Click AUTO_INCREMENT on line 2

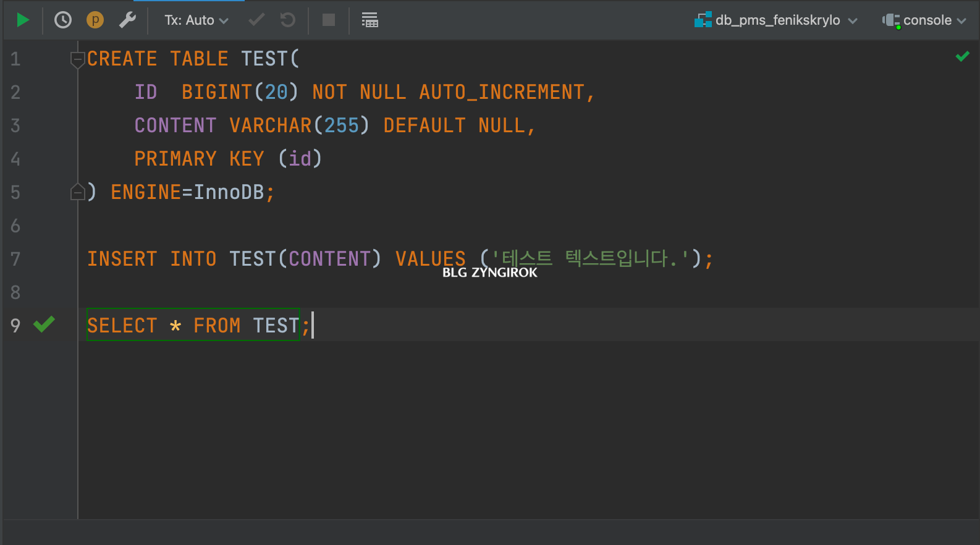(502, 93)
